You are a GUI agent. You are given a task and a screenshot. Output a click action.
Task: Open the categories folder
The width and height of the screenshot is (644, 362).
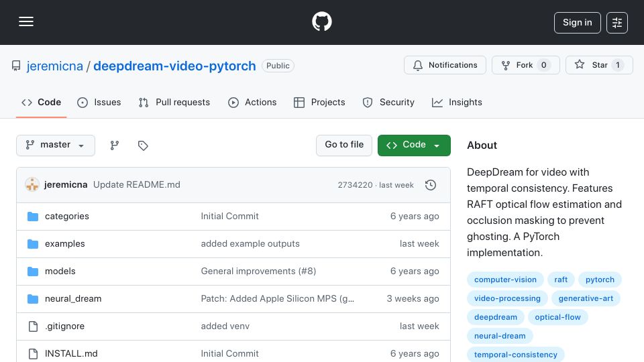67,217
